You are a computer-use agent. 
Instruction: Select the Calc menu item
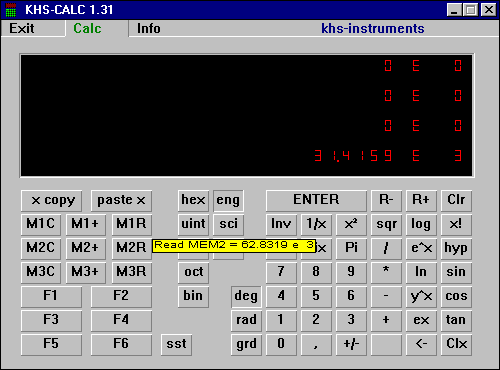[87, 29]
